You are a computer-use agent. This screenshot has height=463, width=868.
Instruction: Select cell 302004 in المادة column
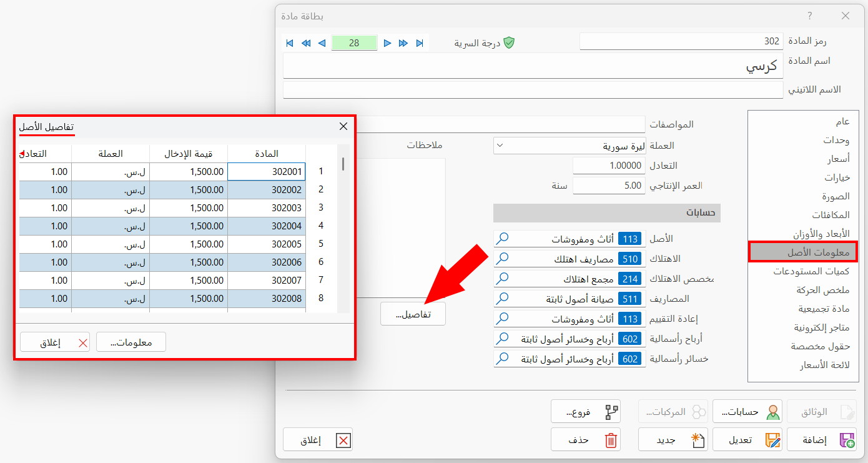point(267,226)
